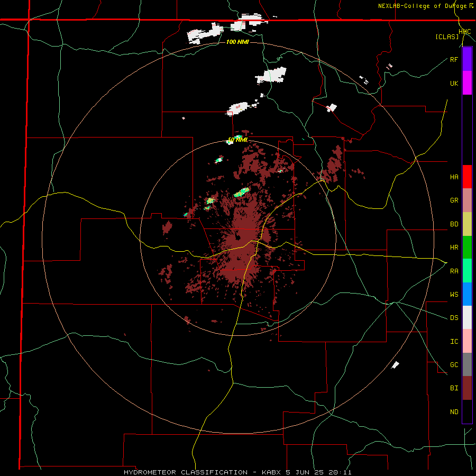Viewport: 476px width, 476px height.
Task: Click the BD legend label
Action: pos(454,224)
